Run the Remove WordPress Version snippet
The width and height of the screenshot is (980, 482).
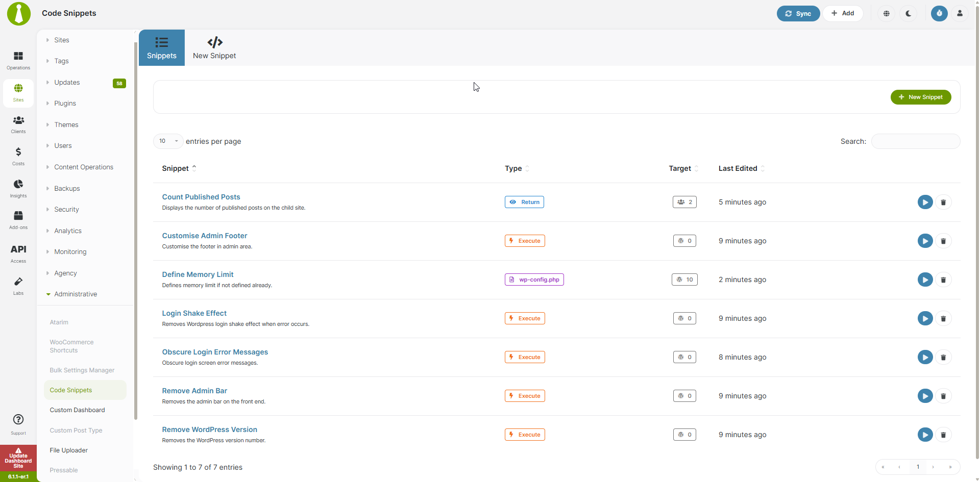click(925, 435)
